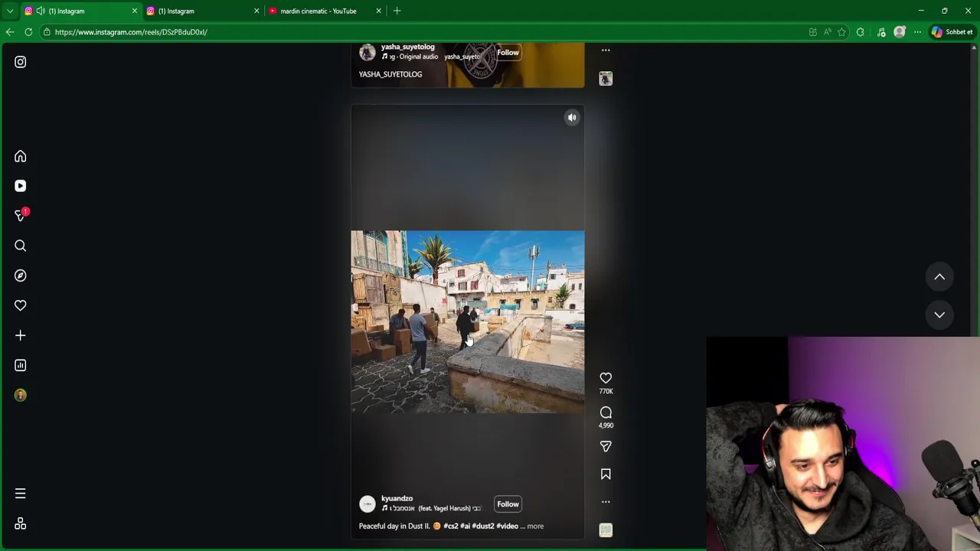Follow kyuandzo
The height and width of the screenshot is (551, 980).
click(x=508, y=504)
